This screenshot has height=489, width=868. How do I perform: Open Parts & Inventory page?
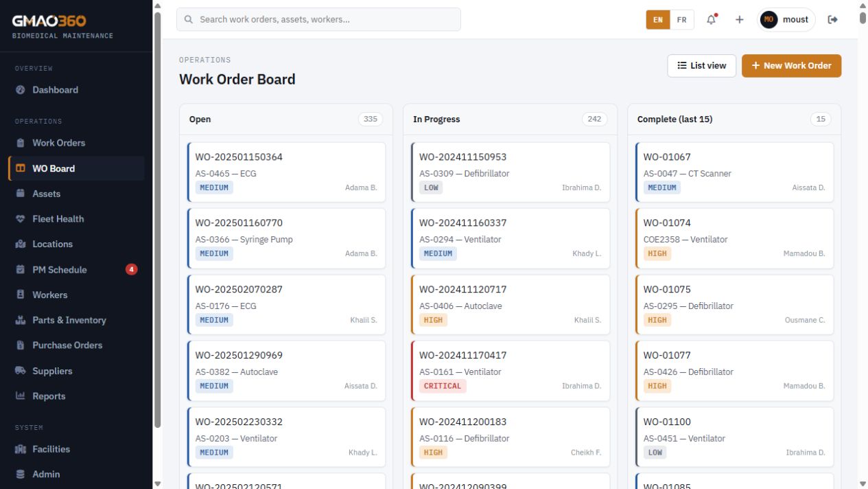(x=76, y=320)
